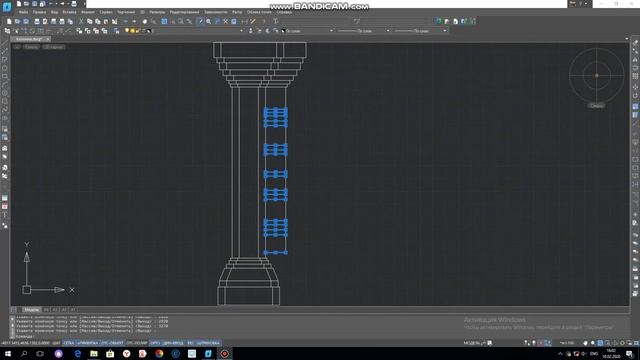Click the nanoCAD icon in taskbar
Viewport: 640px width, 360px height.
pyautogui.click(x=208, y=353)
